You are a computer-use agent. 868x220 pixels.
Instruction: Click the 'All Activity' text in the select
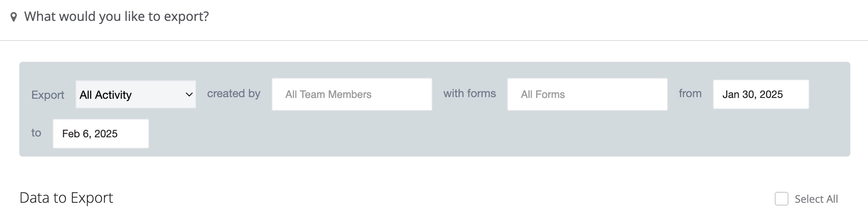click(x=106, y=95)
